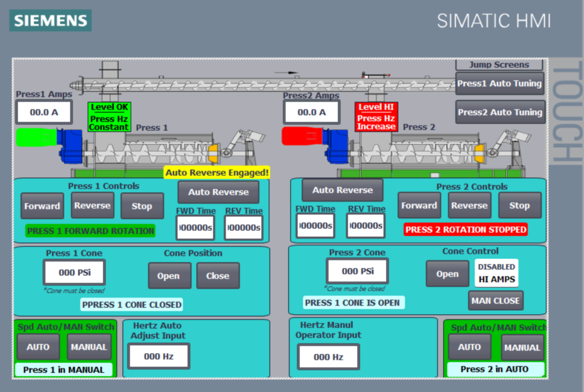The width and height of the screenshot is (584, 392).
Task: Jump to Press2 Auto Tuning screen
Action: click(x=500, y=112)
